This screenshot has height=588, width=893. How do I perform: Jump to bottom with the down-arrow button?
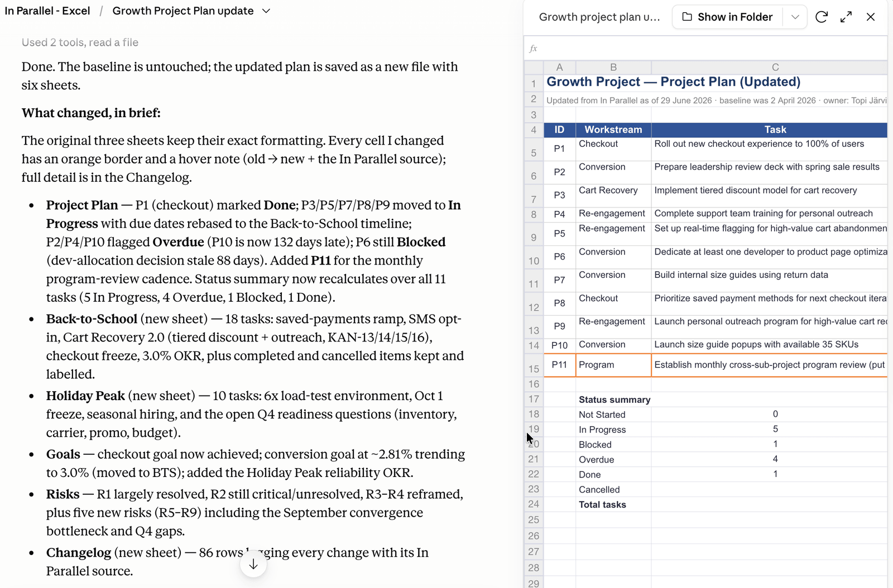click(x=253, y=564)
